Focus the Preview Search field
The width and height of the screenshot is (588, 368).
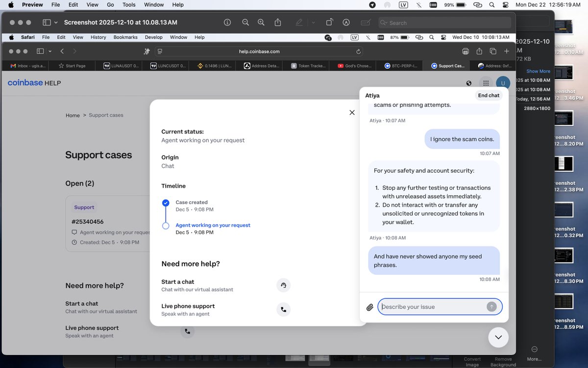point(444,23)
